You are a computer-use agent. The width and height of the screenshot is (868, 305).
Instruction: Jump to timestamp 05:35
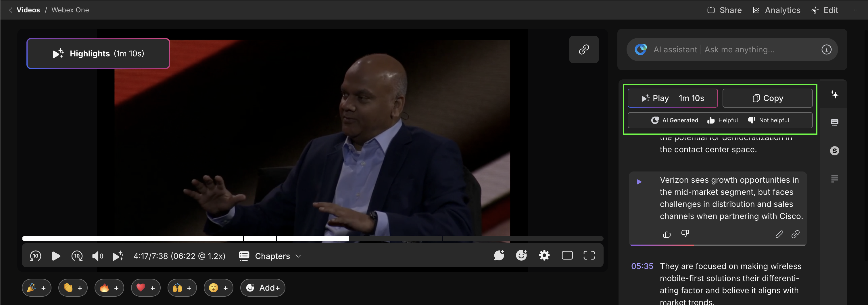point(642,266)
